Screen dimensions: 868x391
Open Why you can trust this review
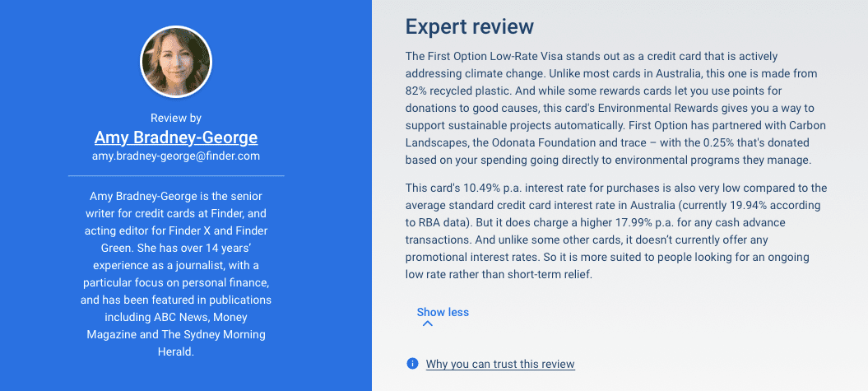[499, 364]
